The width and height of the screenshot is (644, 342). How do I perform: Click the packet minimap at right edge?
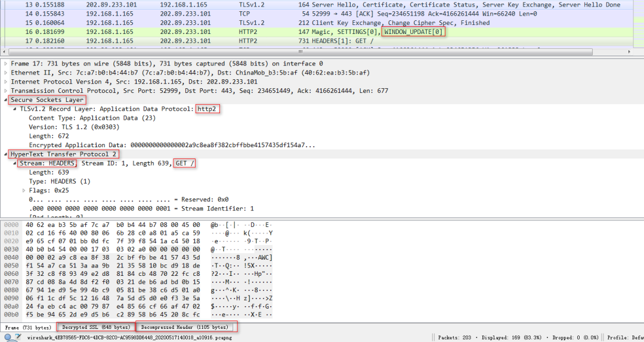click(639, 23)
